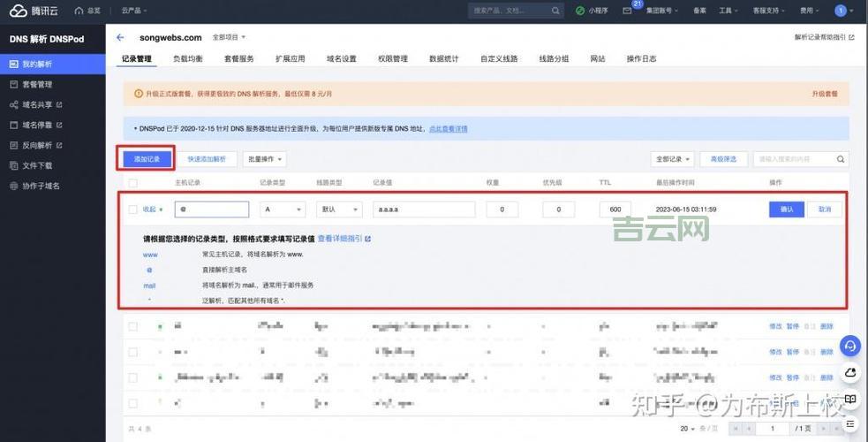This screenshot has width=868, height=442.
Task: Click the floating book documentation icon
Action: (x=850, y=400)
